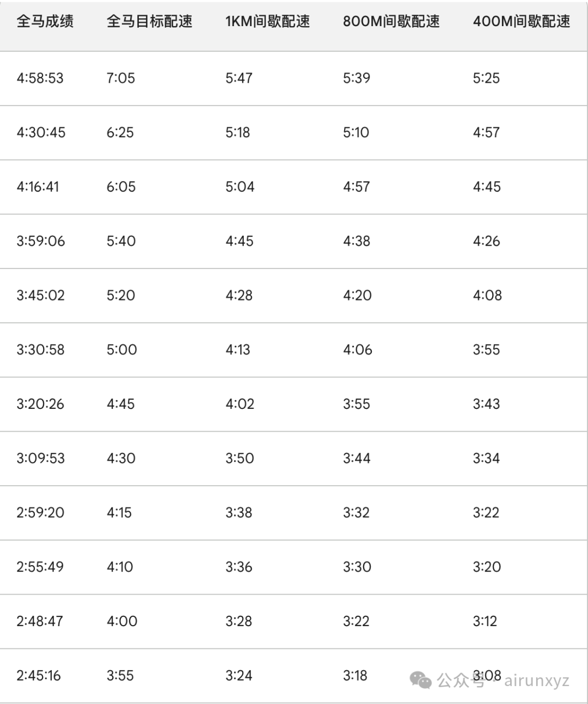Click the 3:59:06 marathon time cell

[40, 241]
